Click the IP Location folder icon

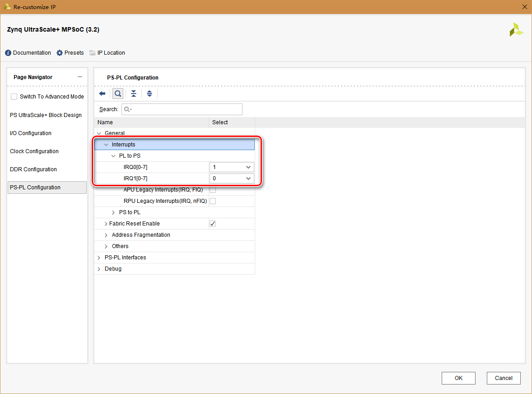coord(92,53)
